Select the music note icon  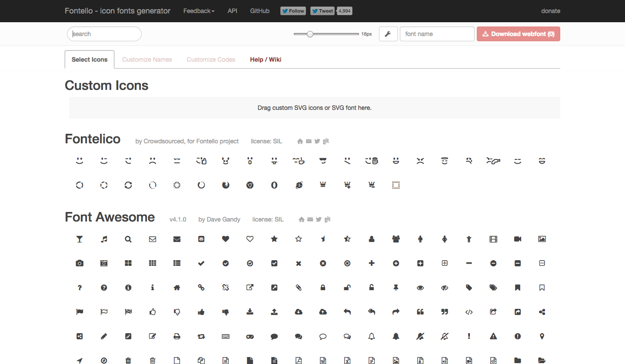click(104, 239)
